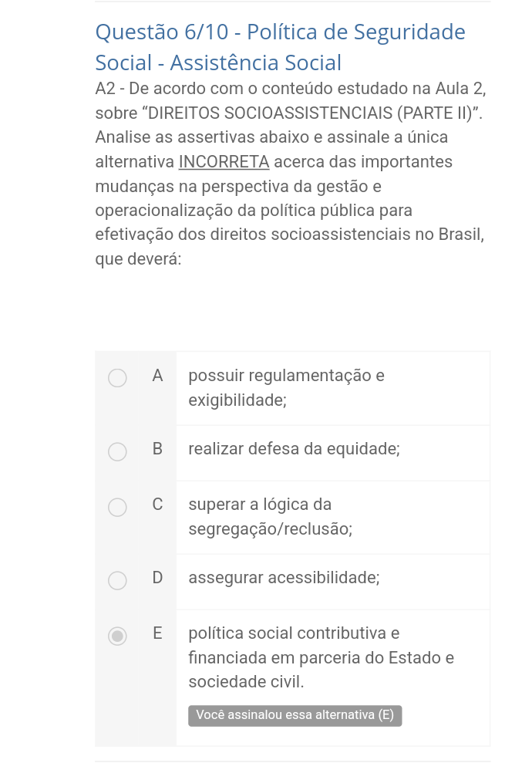
Task: Select radio button for alternative A
Action: click(x=117, y=377)
